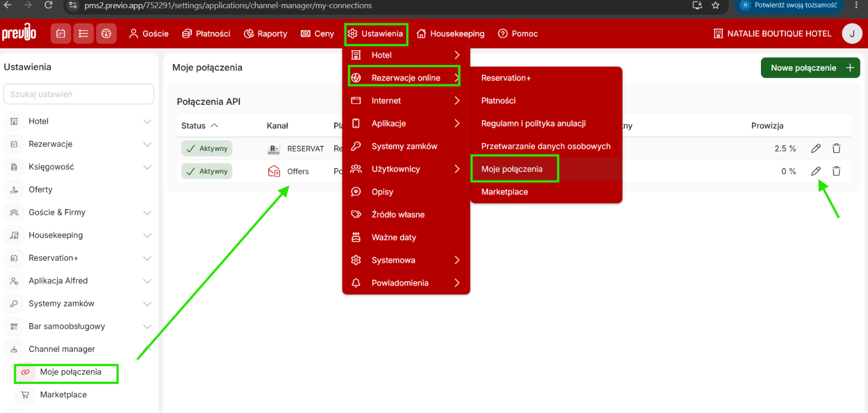Viewport: 868px width, 413px height.
Task: Open Raporty in the top navigation
Action: point(265,34)
